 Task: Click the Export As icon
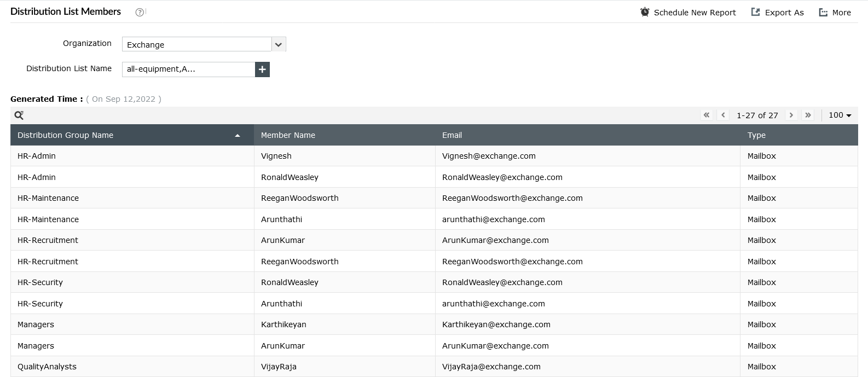coord(755,12)
